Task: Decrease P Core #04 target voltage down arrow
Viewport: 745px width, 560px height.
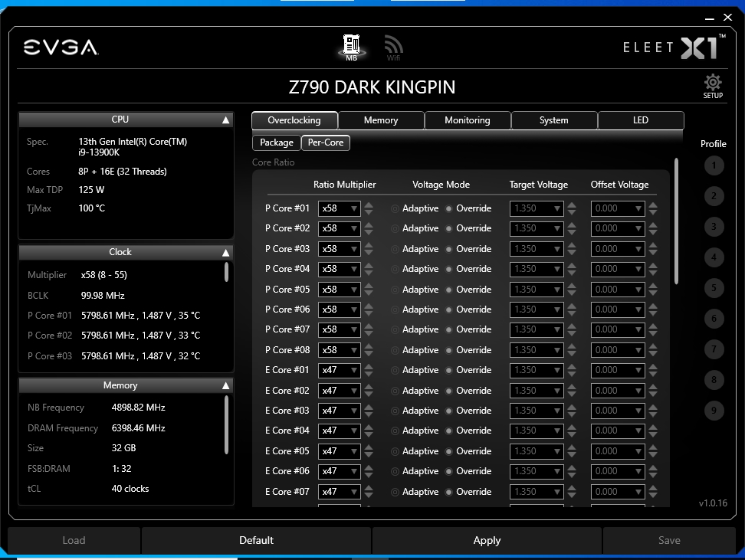Action: click(572, 273)
